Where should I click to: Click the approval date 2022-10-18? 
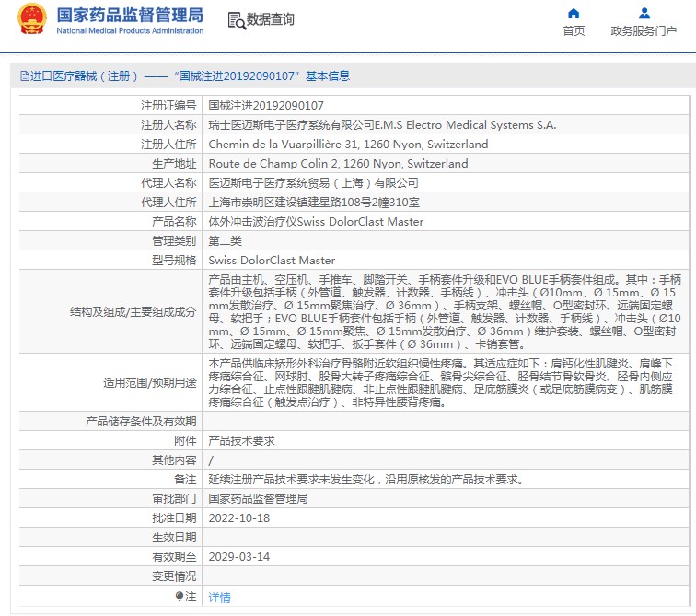(x=239, y=518)
